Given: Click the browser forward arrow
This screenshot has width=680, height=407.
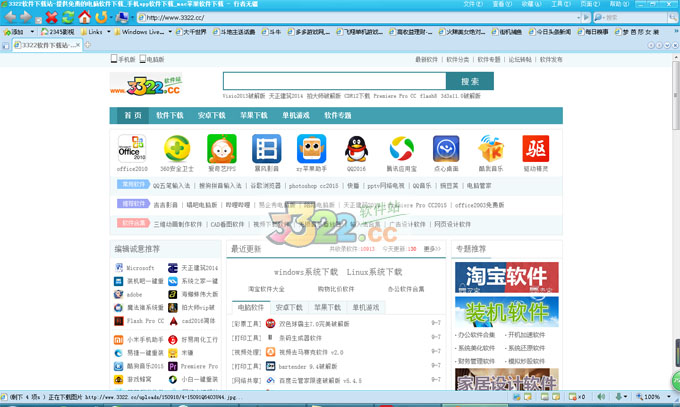Looking at the screenshot, I should point(26,17).
